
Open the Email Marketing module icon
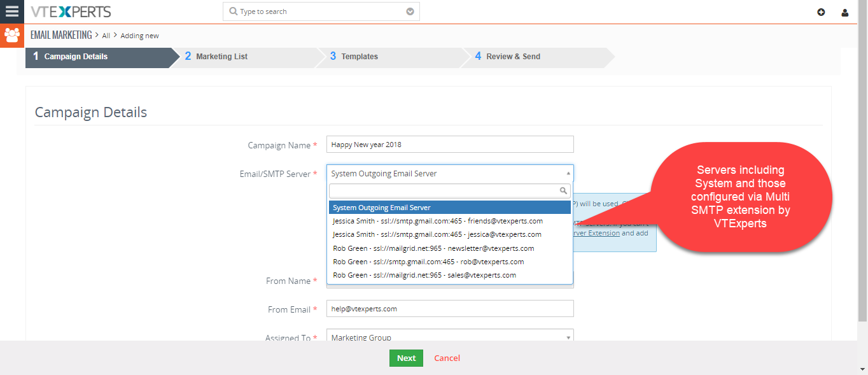(12, 35)
